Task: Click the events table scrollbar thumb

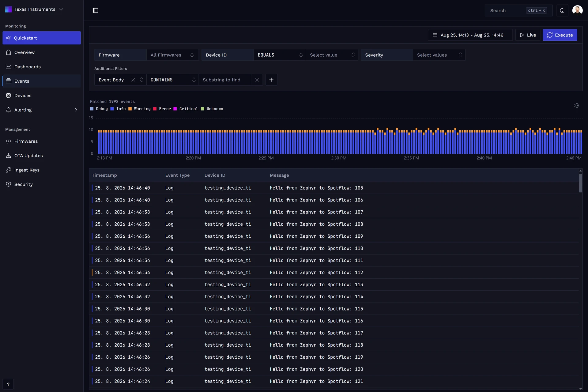Action: click(580, 183)
